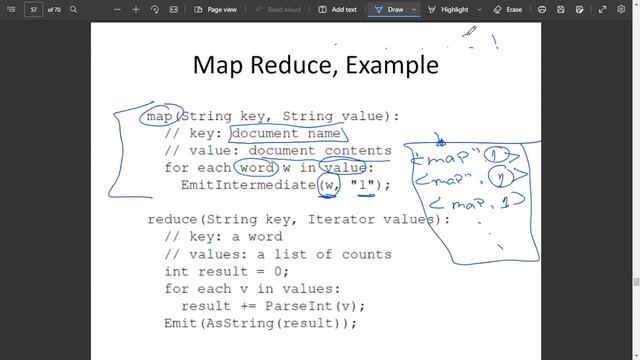The height and width of the screenshot is (360, 640).
Task: Click the 'Emit(AsString(result));' line
Action: [260, 323]
